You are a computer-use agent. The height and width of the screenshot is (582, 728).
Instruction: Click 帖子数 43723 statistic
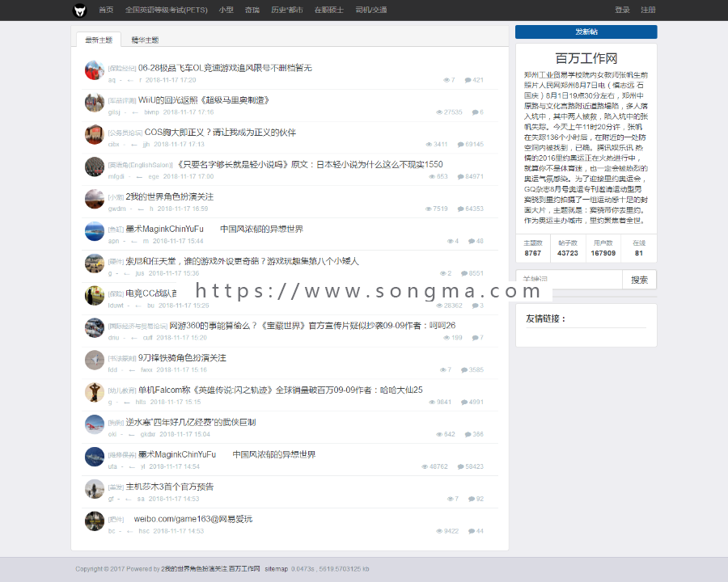(x=568, y=248)
